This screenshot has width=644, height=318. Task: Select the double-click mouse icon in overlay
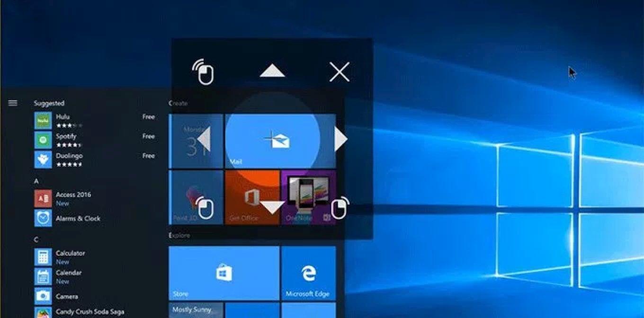pos(204,72)
